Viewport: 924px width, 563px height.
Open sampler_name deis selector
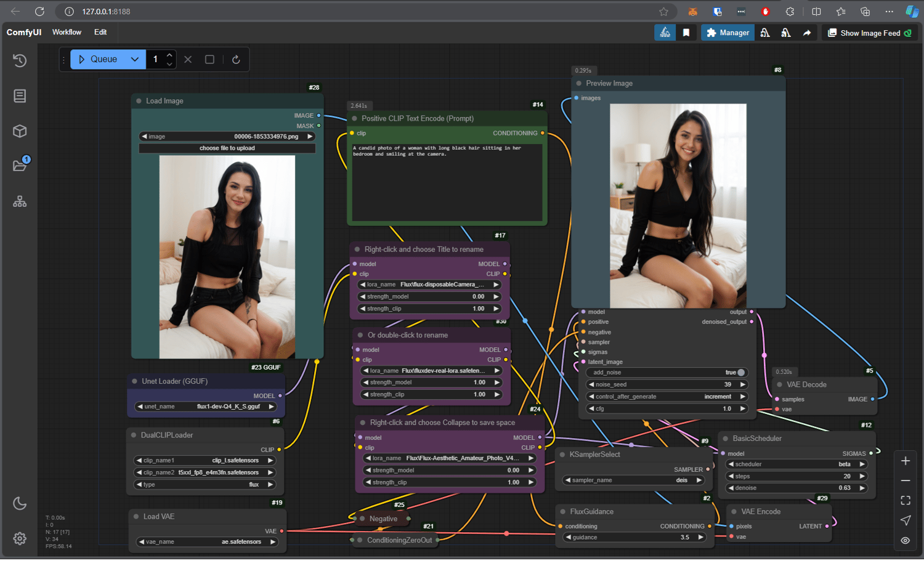633,480
